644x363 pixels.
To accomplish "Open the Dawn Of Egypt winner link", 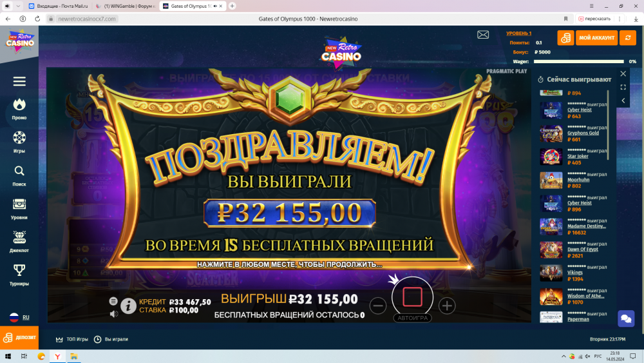I will [x=583, y=249].
